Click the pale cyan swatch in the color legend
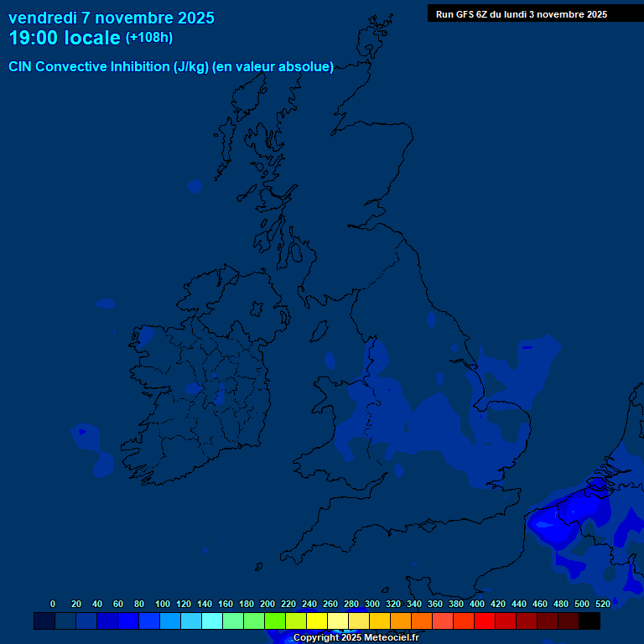This screenshot has width=644, height=644. pos(212,621)
